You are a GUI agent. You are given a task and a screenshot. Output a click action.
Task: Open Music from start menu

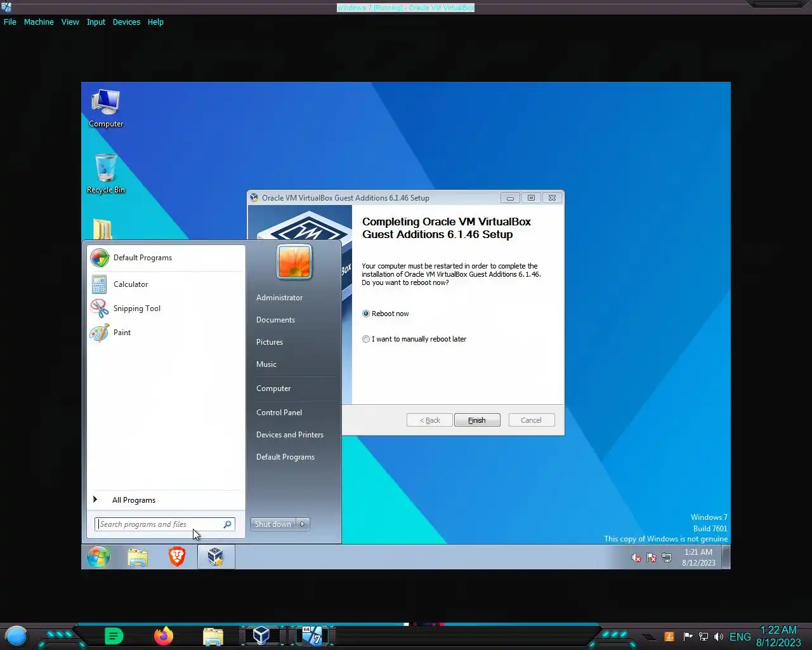(266, 364)
